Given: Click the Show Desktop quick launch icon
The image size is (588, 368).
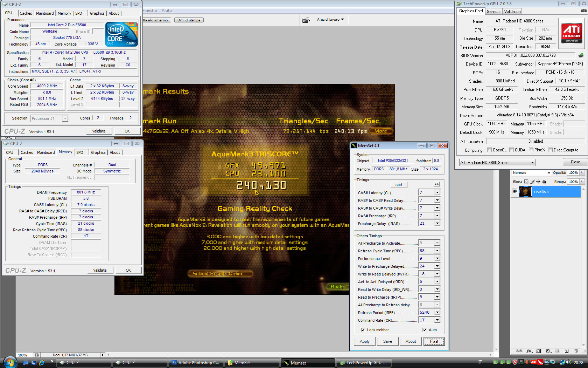Looking at the screenshot, I should [25, 363].
